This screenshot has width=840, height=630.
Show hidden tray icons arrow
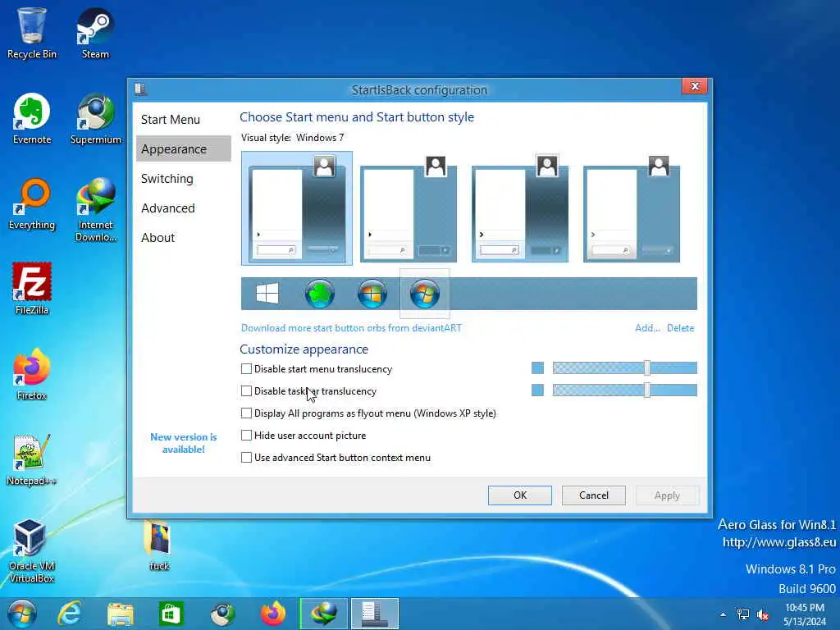click(x=724, y=614)
